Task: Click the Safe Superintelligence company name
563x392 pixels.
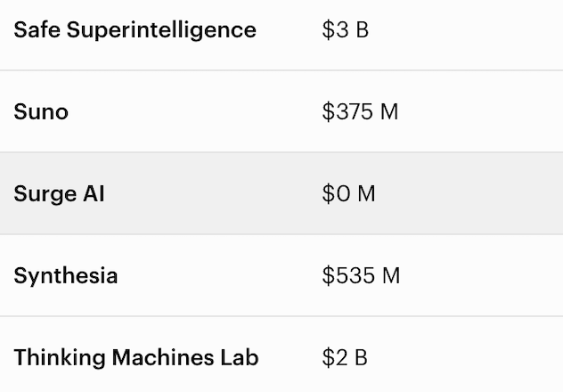Action: click(x=135, y=30)
